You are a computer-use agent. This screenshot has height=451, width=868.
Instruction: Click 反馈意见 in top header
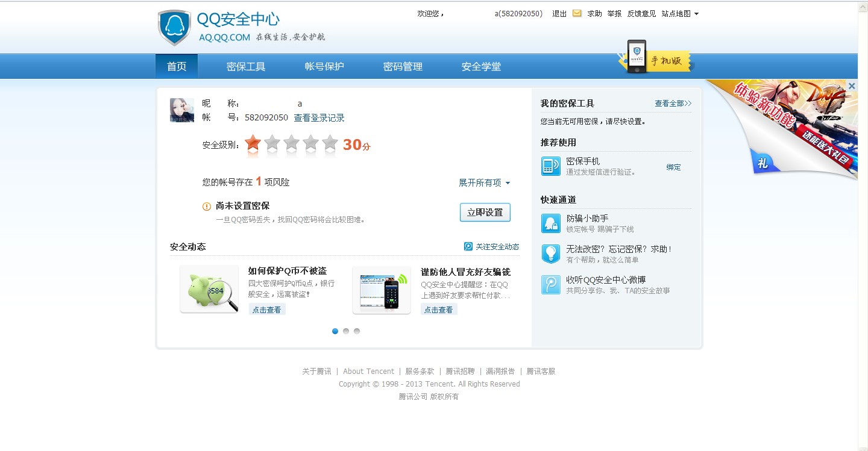[641, 13]
